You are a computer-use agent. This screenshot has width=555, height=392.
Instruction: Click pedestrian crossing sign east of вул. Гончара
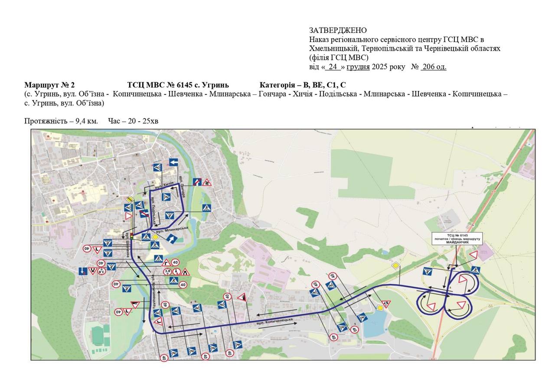pyautogui.click(x=206, y=208)
